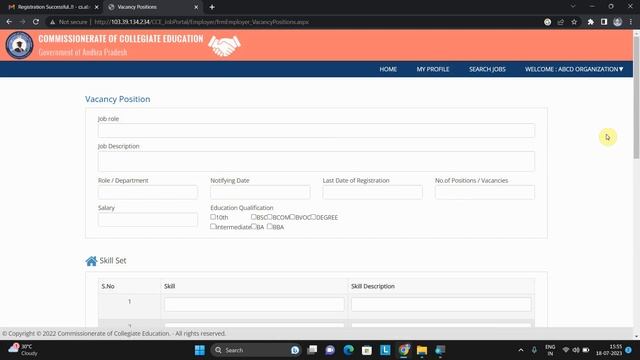Toggle the Chrome side panel icon
The width and height of the screenshot is (640, 360).
coord(604,22)
